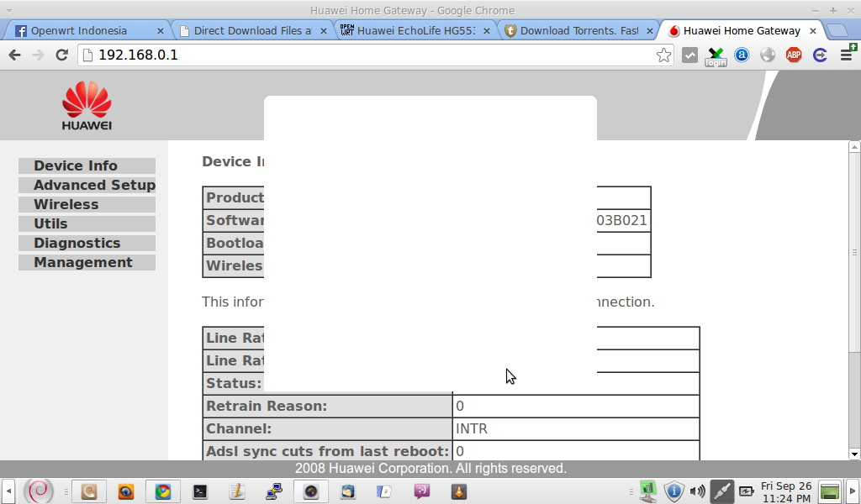Viewport: 861px width, 504px height.
Task: Click the window menu arrow in title bar
Action: [x=8, y=10]
